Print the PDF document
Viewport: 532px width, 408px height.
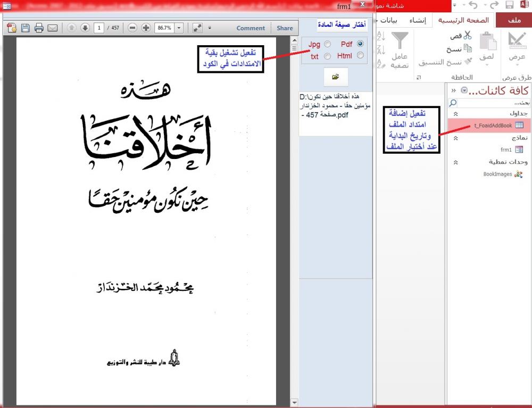39,28
